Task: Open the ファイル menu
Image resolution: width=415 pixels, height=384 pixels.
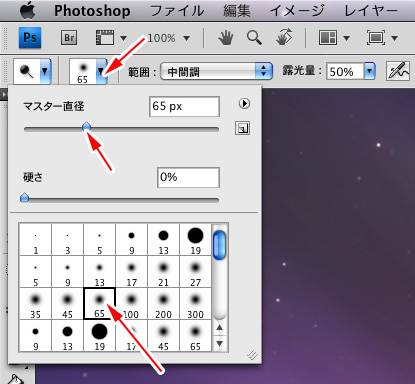Action: pos(177,11)
